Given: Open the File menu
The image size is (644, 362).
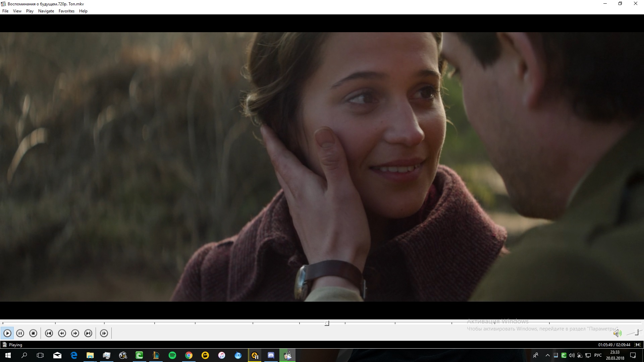Looking at the screenshot, I should click(x=5, y=11).
